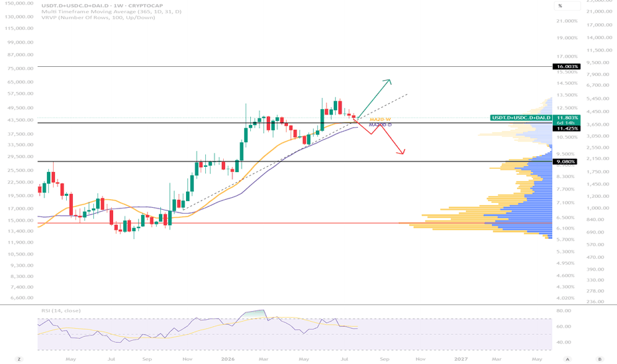
Task: Select the RSI (14, close) legend
Action: click(x=61, y=310)
